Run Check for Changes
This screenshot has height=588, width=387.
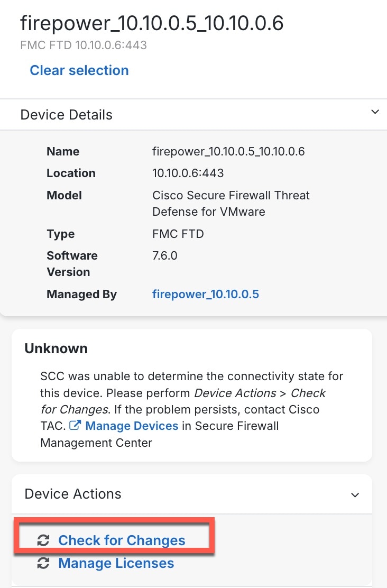[122, 540]
